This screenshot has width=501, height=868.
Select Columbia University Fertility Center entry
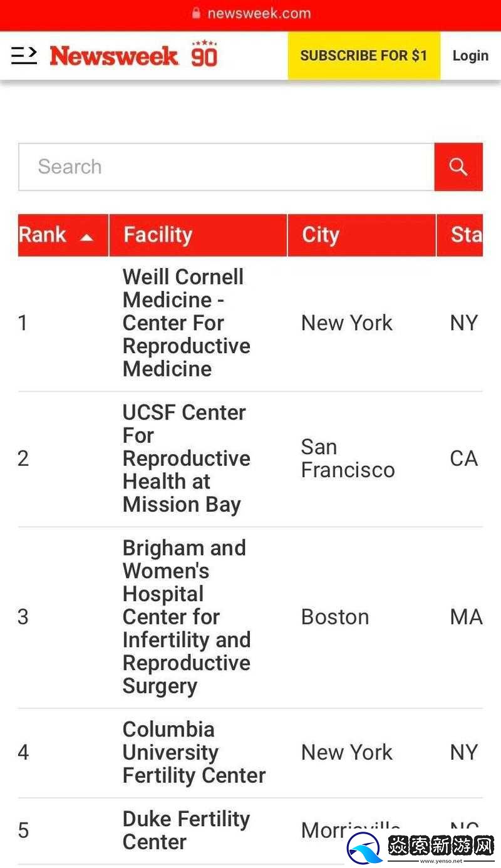point(194,752)
